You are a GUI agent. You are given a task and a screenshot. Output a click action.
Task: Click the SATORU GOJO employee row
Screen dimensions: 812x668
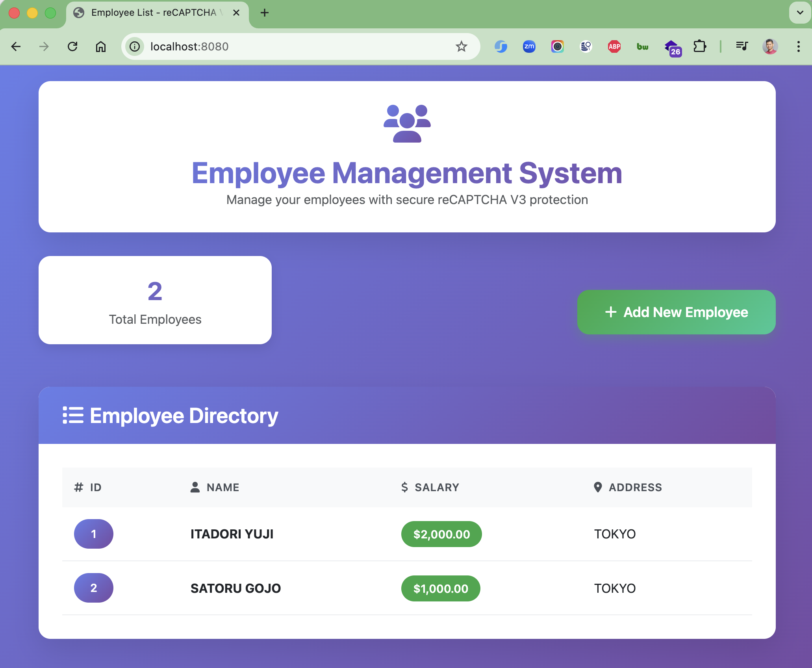point(235,588)
